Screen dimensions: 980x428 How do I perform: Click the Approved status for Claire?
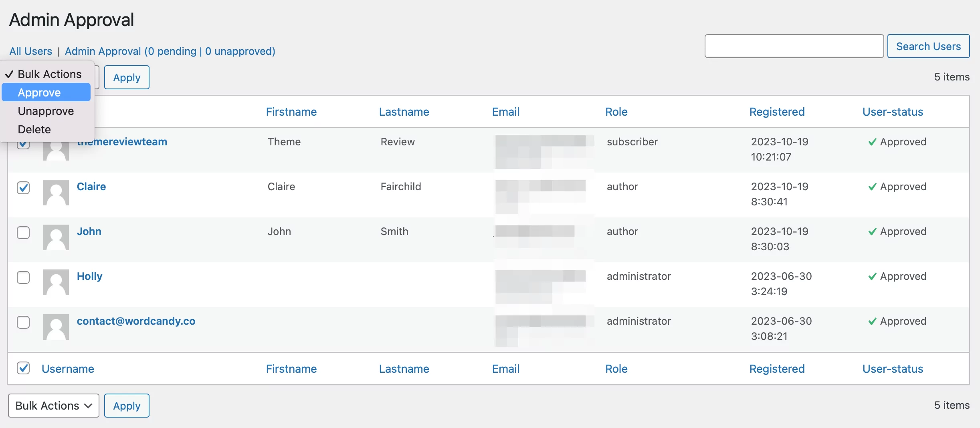pyautogui.click(x=897, y=187)
